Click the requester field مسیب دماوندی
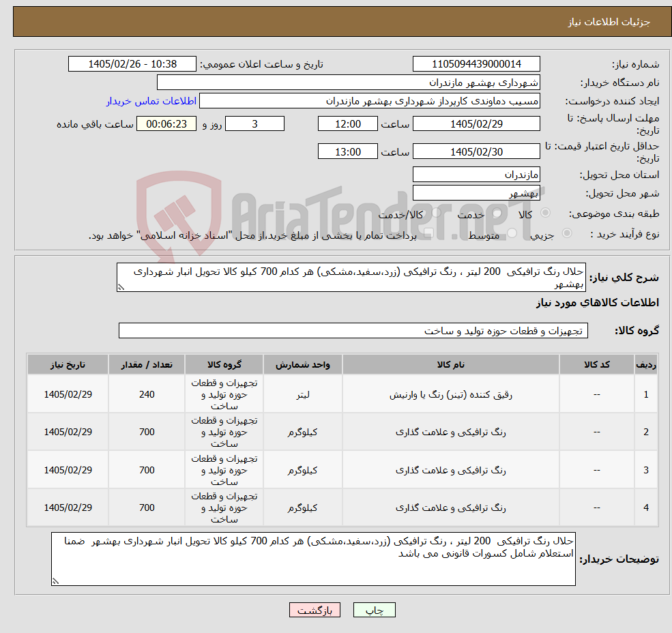 369,101
